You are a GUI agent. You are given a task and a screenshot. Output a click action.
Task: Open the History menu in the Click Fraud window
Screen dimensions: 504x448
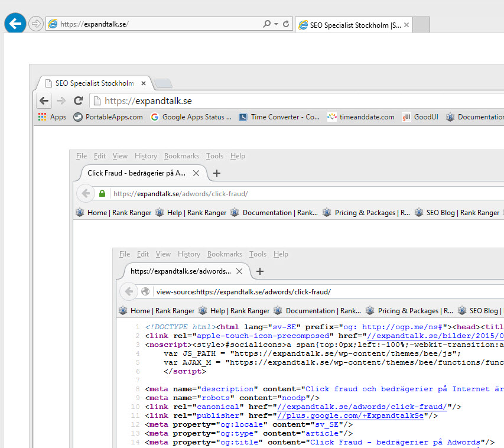click(x=145, y=156)
